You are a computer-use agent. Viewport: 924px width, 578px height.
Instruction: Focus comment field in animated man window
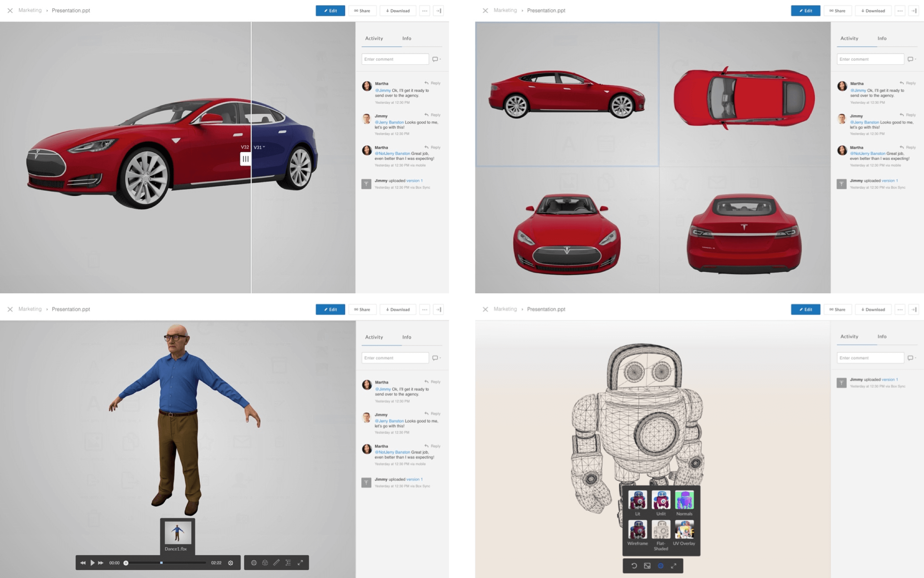(x=395, y=358)
